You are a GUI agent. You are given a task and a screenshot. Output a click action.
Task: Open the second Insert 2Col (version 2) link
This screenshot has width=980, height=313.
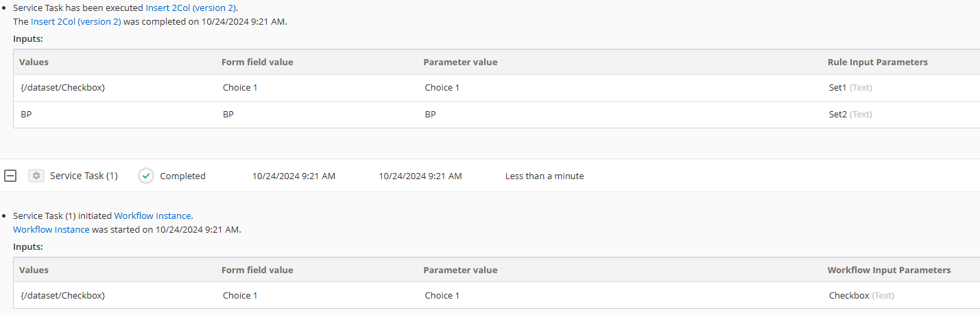(76, 21)
